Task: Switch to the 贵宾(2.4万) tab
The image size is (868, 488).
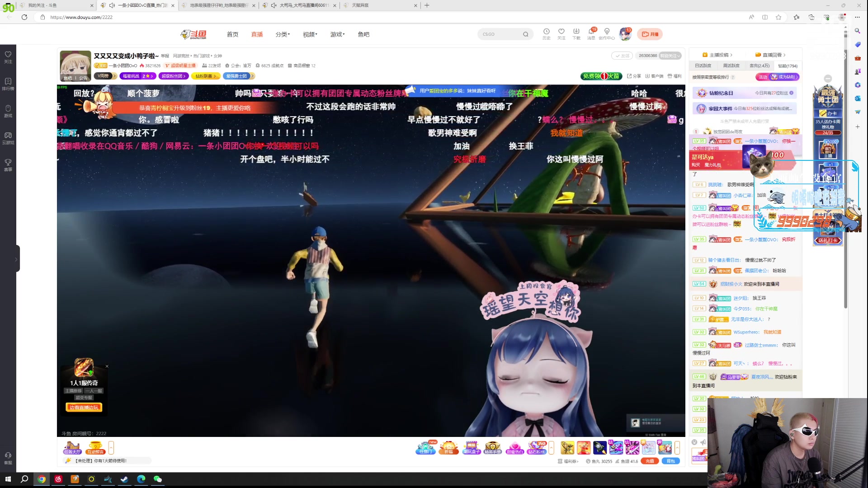Action: (759, 66)
